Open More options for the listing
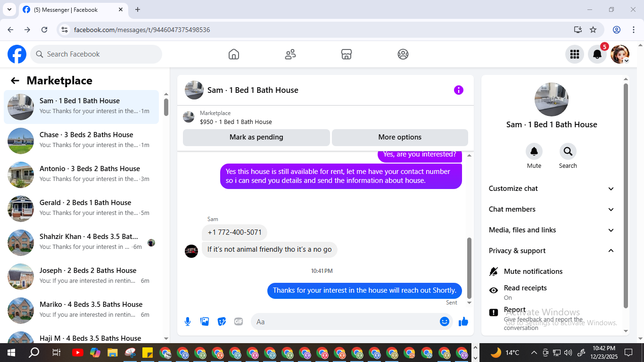 click(400, 137)
